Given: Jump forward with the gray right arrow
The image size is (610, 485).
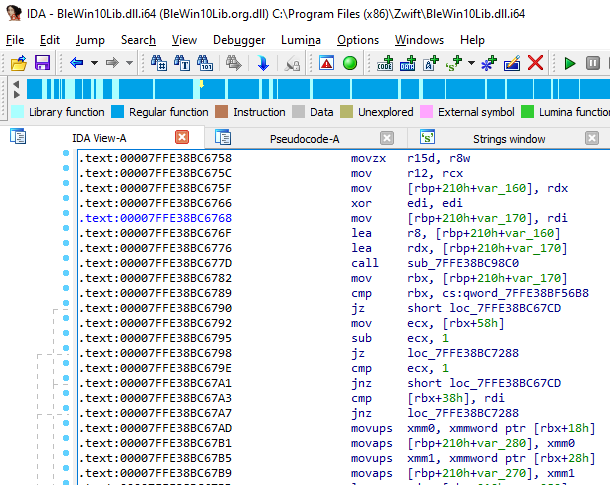Looking at the screenshot, I should (112, 63).
